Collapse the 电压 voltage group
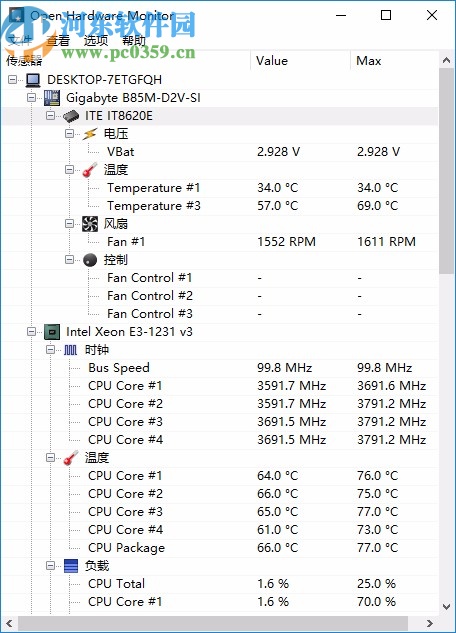Image resolution: width=456 pixels, height=633 pixels. tap(69, 134)
